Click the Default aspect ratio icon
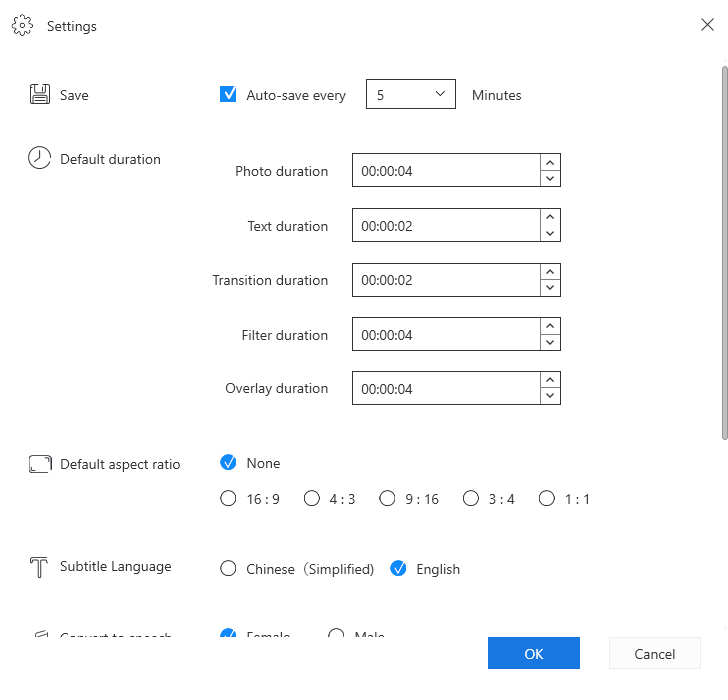 40,464
